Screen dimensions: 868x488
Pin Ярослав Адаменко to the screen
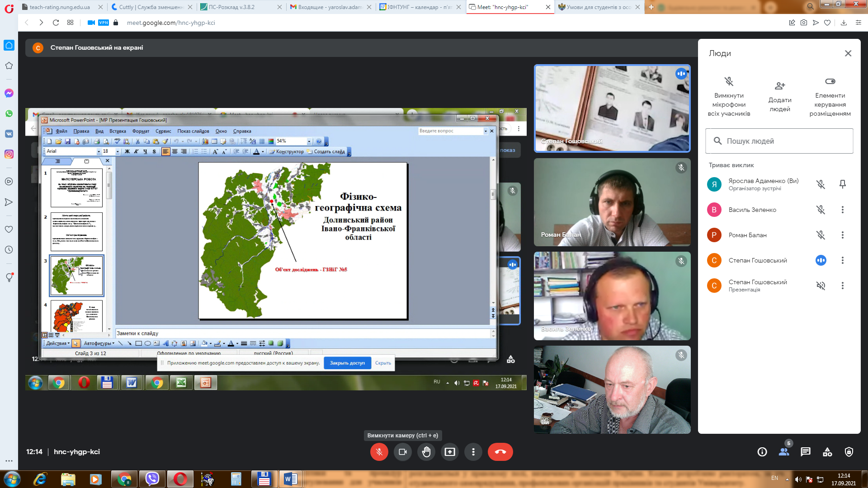(x=843, y=184)
